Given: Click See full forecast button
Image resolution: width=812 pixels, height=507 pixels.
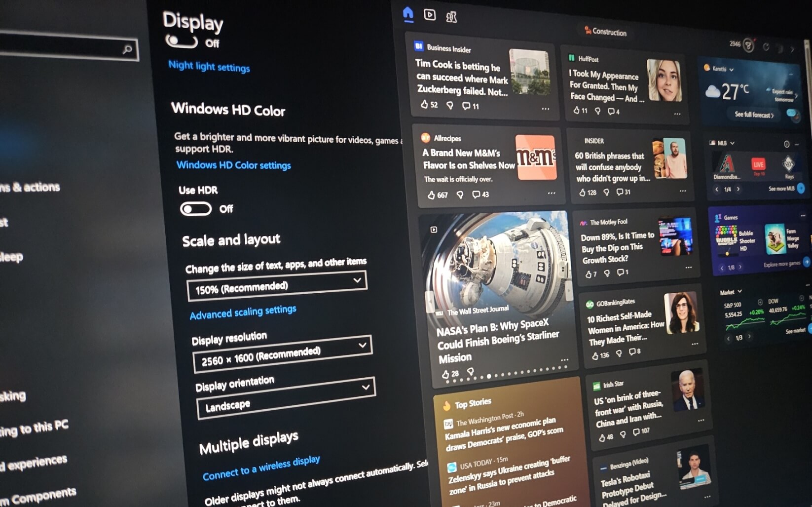Looking at the screenshot, I should [x=754, y=115].
